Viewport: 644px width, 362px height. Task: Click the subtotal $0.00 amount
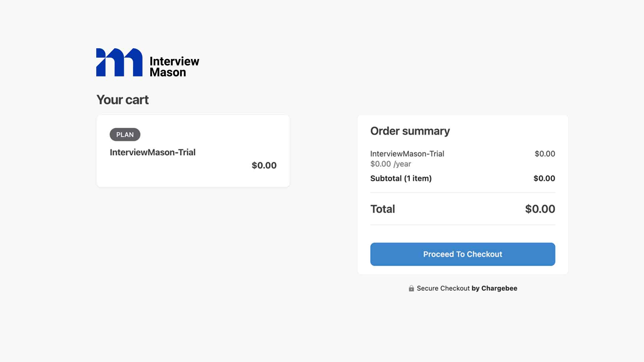pyautogui.click(x=544, y=178)
